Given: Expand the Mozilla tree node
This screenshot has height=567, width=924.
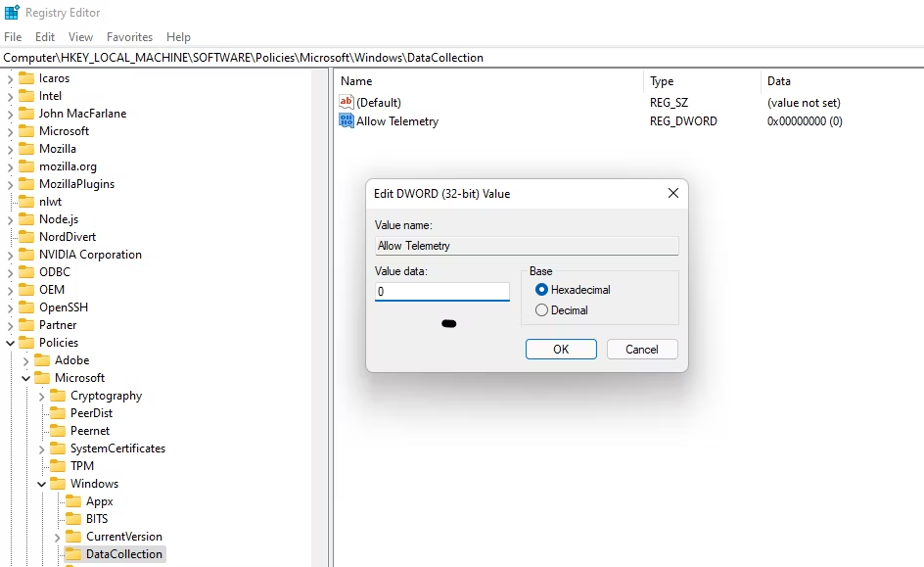Looking at the screenshot, I should coord(10,149).
